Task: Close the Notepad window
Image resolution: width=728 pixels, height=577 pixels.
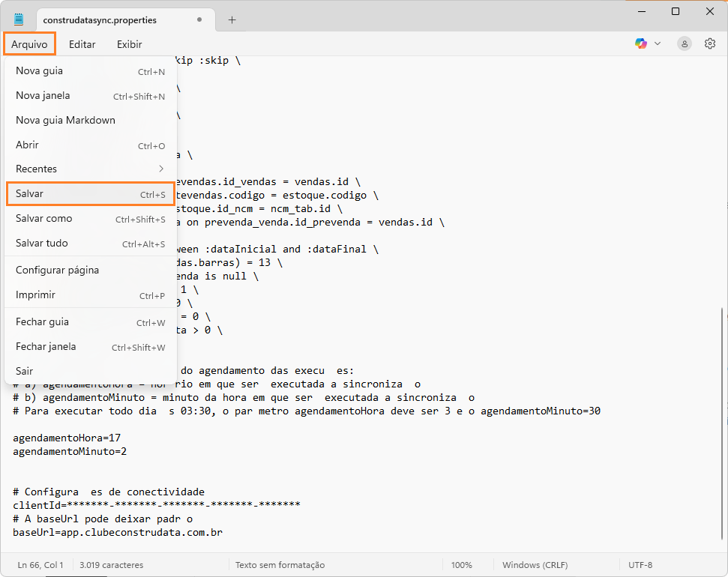Action: [710, 11]
